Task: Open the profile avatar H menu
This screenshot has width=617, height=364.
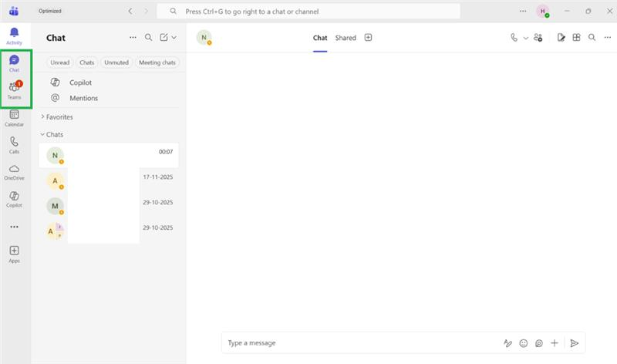Action: [x=543, y=12]
